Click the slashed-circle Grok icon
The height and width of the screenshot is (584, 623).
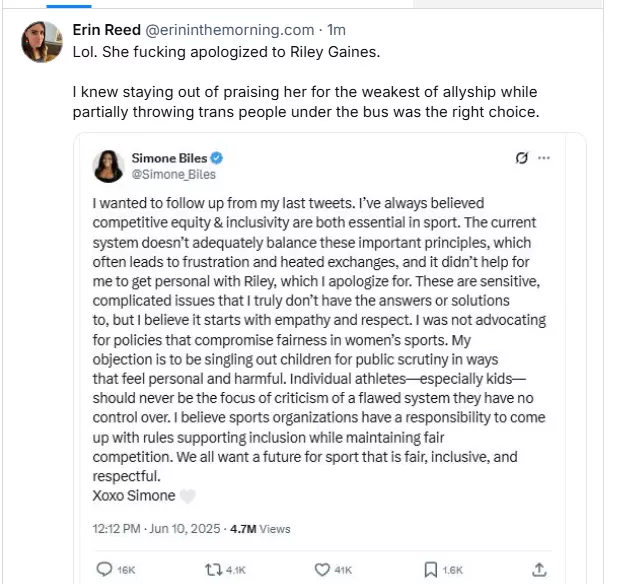tap(521, 158)
